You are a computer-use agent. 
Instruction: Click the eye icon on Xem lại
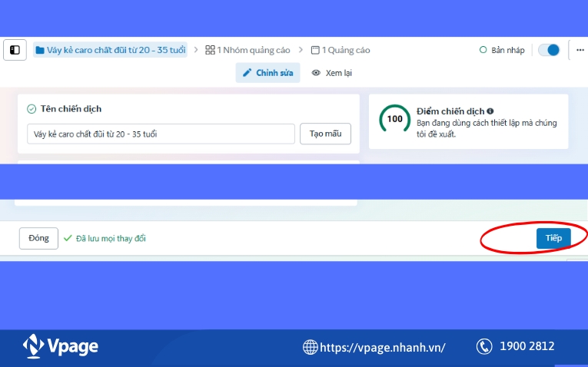pyautogui.click(x=316, y=73)
